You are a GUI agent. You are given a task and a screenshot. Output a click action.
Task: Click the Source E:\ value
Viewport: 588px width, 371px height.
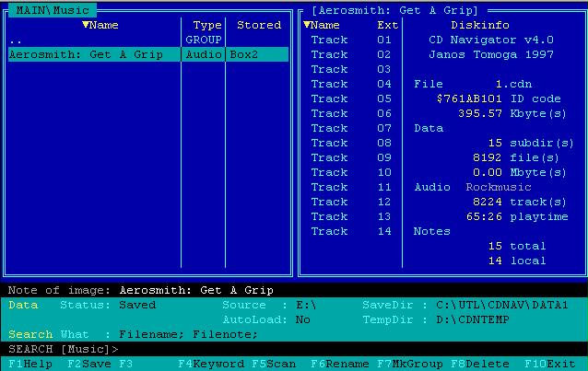pyautogui.click(x=306, y=305)
